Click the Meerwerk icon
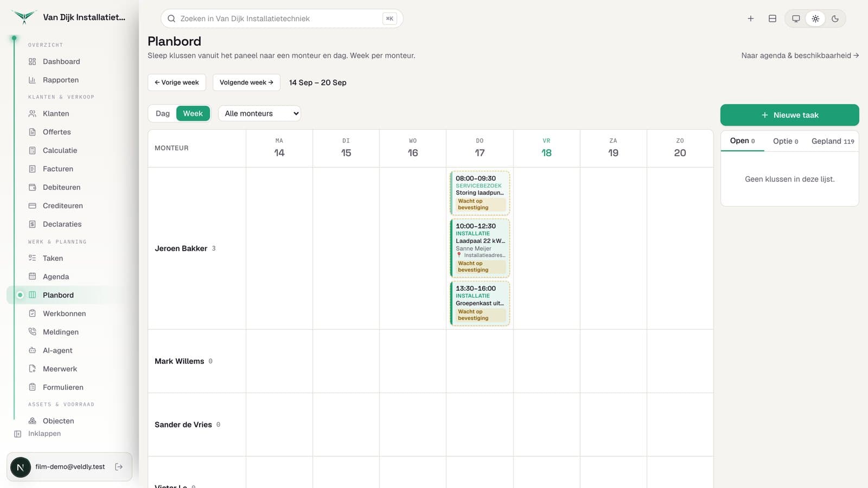The width and height of the screenshot is (868, 488). [x=32, y=369]
